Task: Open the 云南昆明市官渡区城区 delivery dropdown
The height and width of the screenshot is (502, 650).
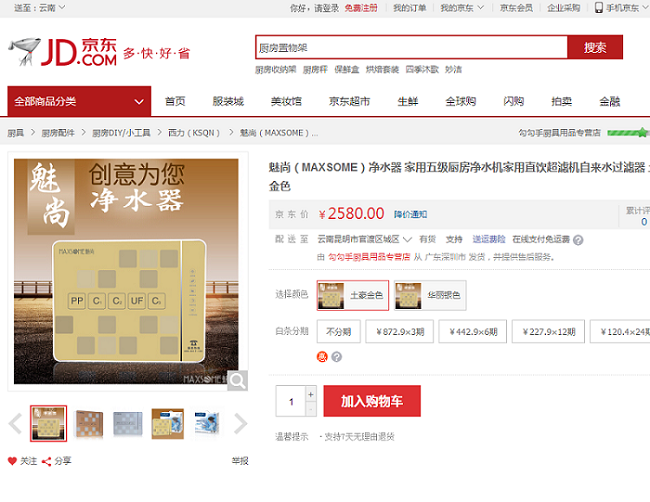Action: click(x=364, y=239)
